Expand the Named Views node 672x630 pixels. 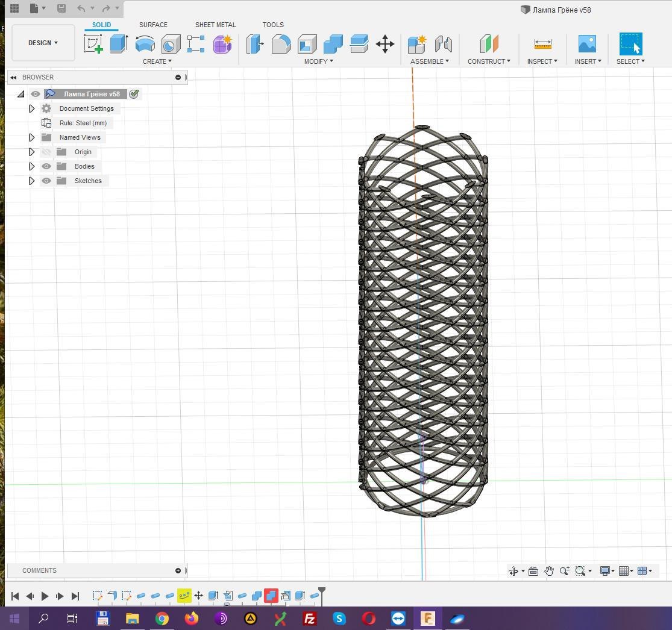pyautogui.click(x=31, y=137)
